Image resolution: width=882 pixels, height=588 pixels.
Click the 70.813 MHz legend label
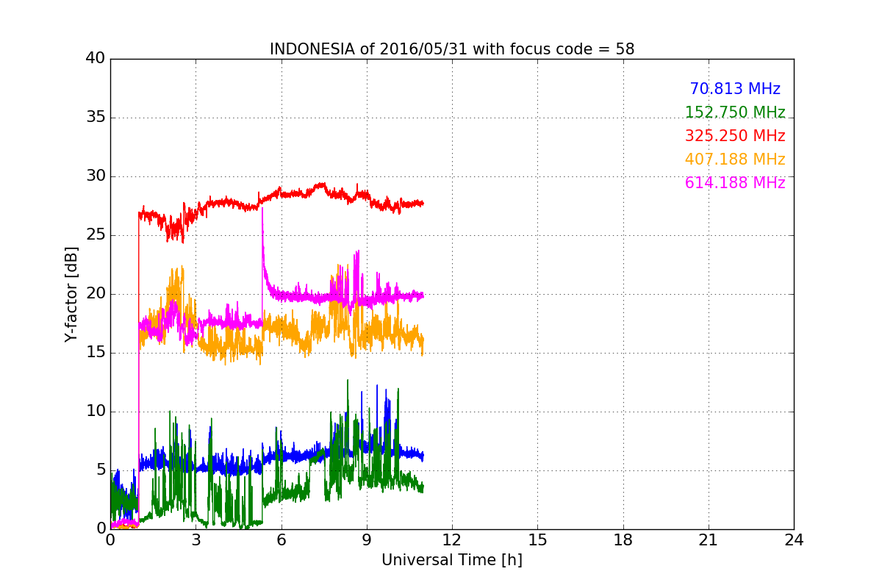point(735,89)
